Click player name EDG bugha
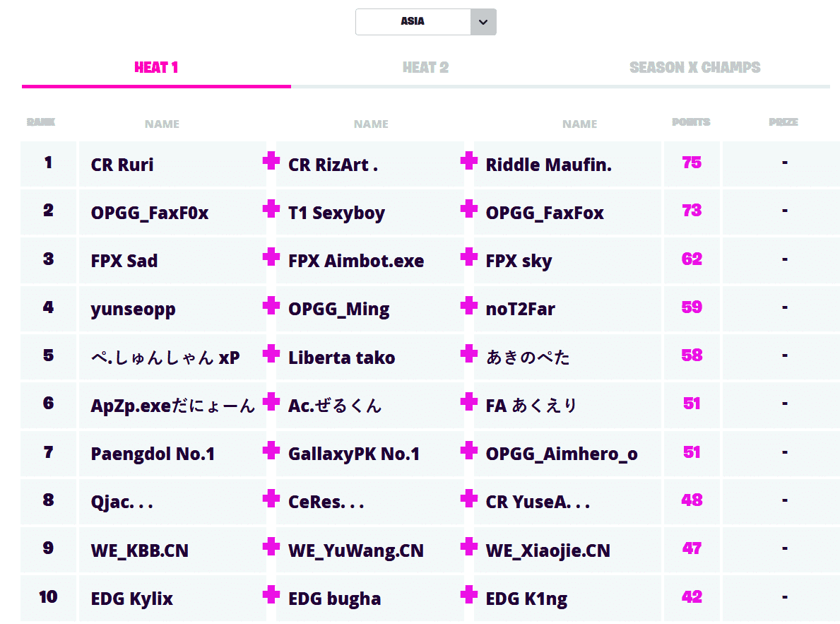The width and height of the screenshot is (840, 624). point(334,599)
